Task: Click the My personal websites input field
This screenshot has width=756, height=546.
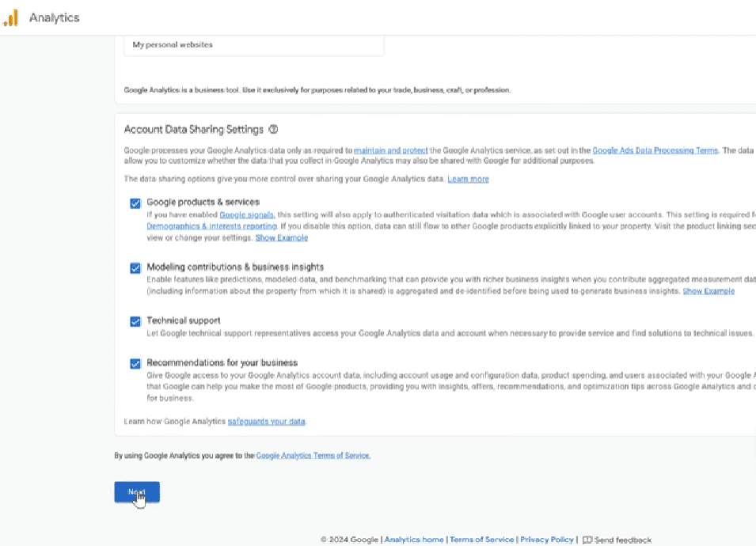Action: coord(253,45)
